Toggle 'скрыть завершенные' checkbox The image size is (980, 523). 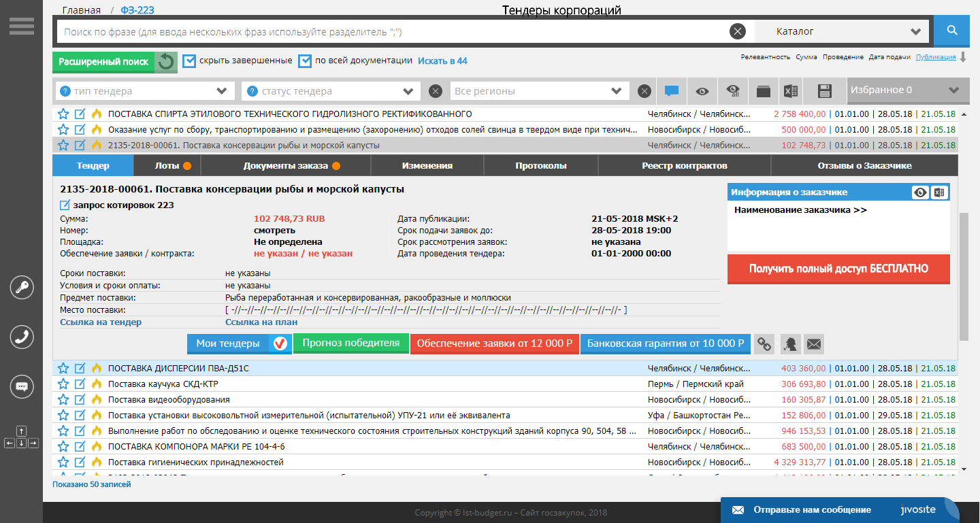(189, 61)
